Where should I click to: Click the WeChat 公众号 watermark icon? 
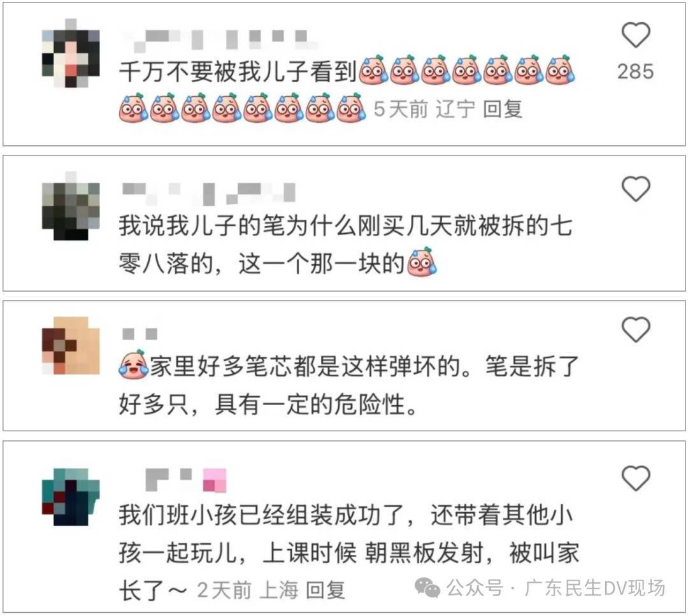tap(427, 588)
